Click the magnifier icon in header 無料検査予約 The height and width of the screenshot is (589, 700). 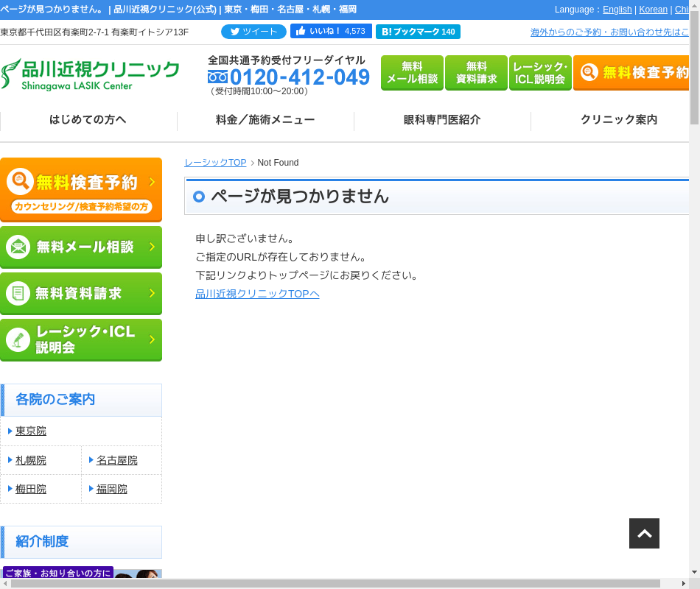(x=589, y=72)
